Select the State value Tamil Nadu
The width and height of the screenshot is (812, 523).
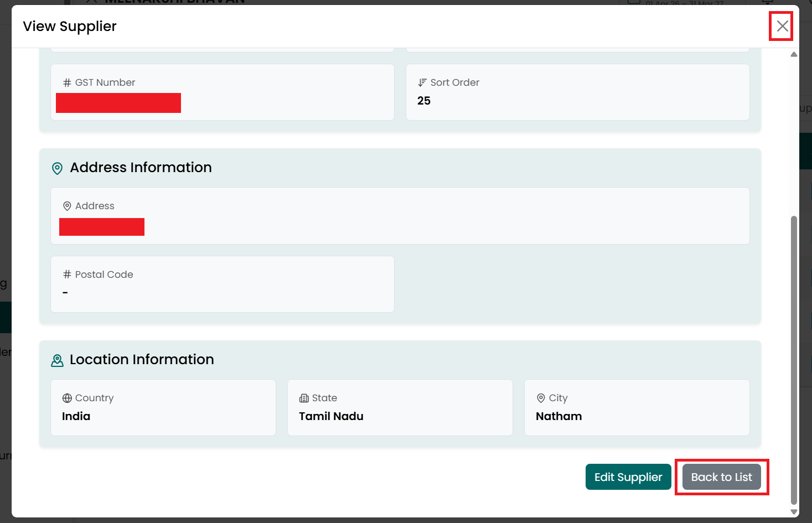pos(331,416)
